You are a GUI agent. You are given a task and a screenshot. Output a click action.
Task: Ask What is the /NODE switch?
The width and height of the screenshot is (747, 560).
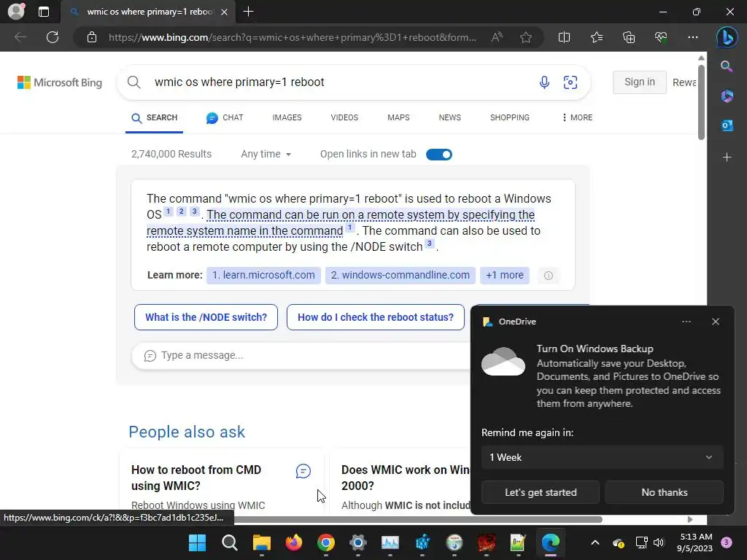click(x=206, y=317)
